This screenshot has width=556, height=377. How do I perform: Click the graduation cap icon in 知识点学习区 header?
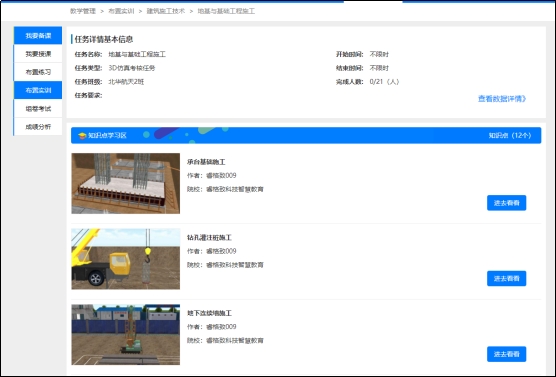tap(82, 135)
